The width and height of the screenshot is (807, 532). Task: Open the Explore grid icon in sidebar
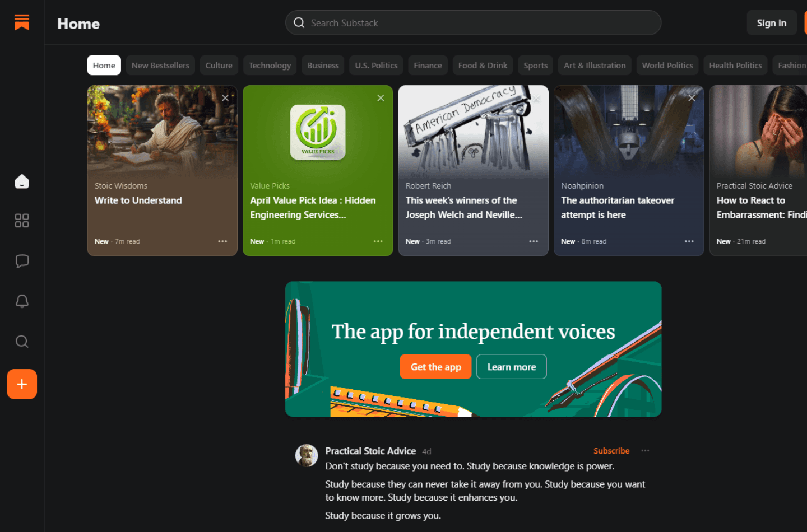pyautogui.click(x=22, y=221)
